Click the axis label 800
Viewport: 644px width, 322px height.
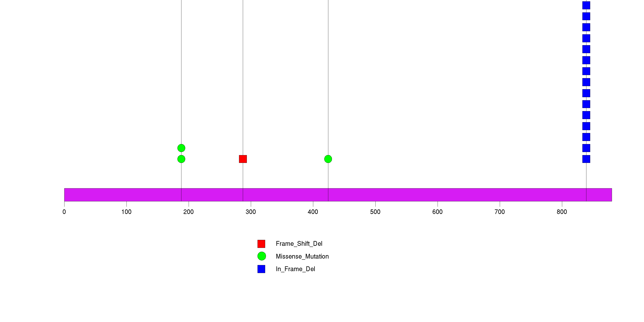coord(562,212)
